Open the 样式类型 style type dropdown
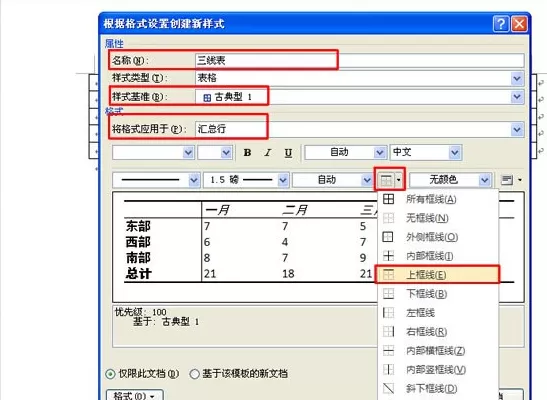547x400 pixels. [x=517, y=78]
